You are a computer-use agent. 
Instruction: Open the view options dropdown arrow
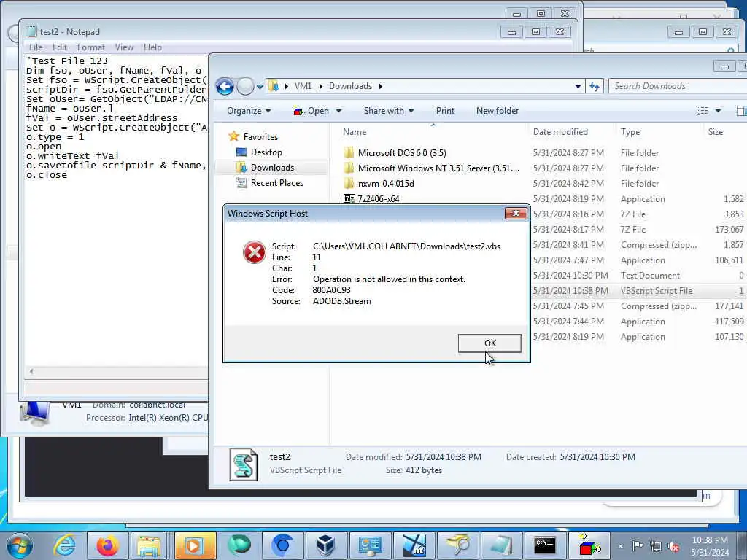click(718, 111)
